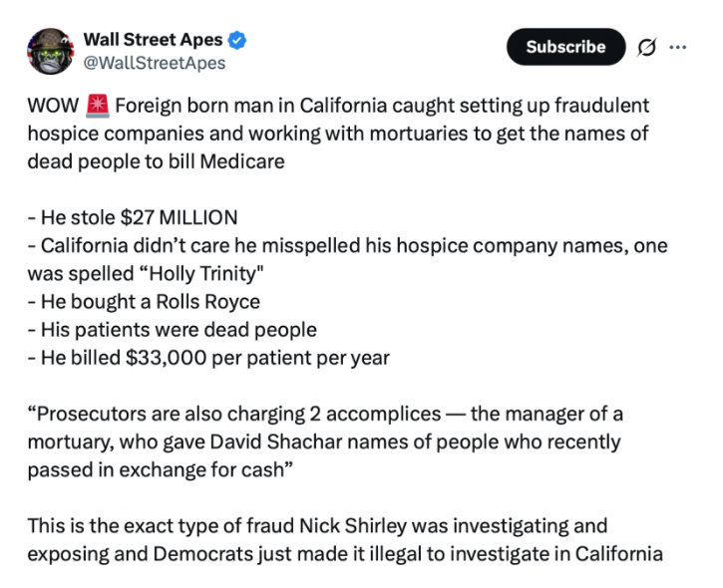Viewport: 723px width, 588px height.
Task: Click the final line mentioning Democrats
Action: 345,554
